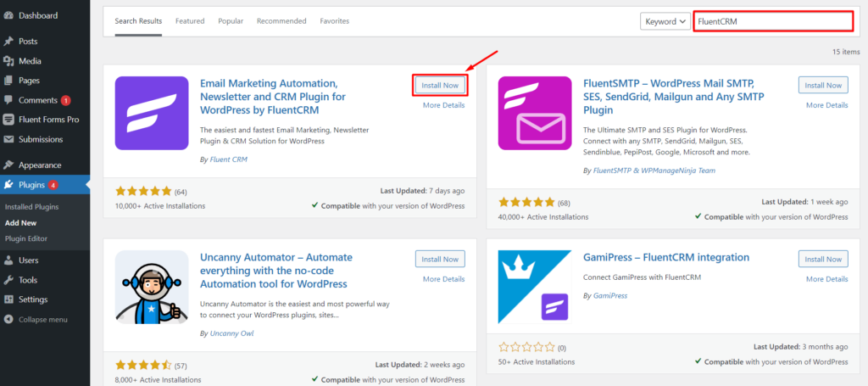The width and height of the screenshot is (868, 386).
Task: Open the Fluent CRM author link
Action: 229,159
